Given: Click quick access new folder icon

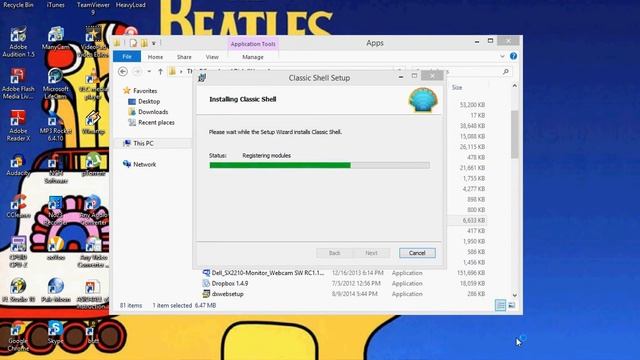Looking at the screenshot, I should point(144,43).
